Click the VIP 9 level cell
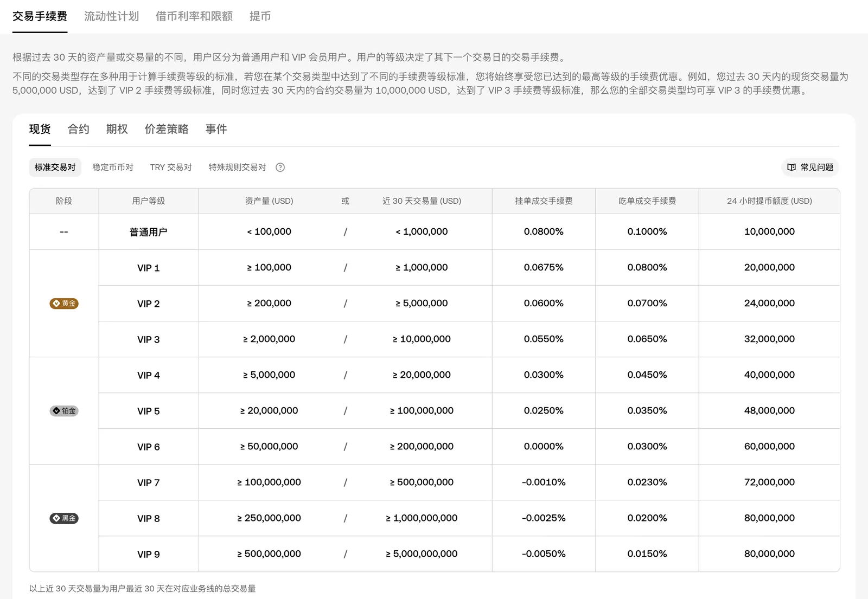The image size is (868, 599). click(149, 554)
